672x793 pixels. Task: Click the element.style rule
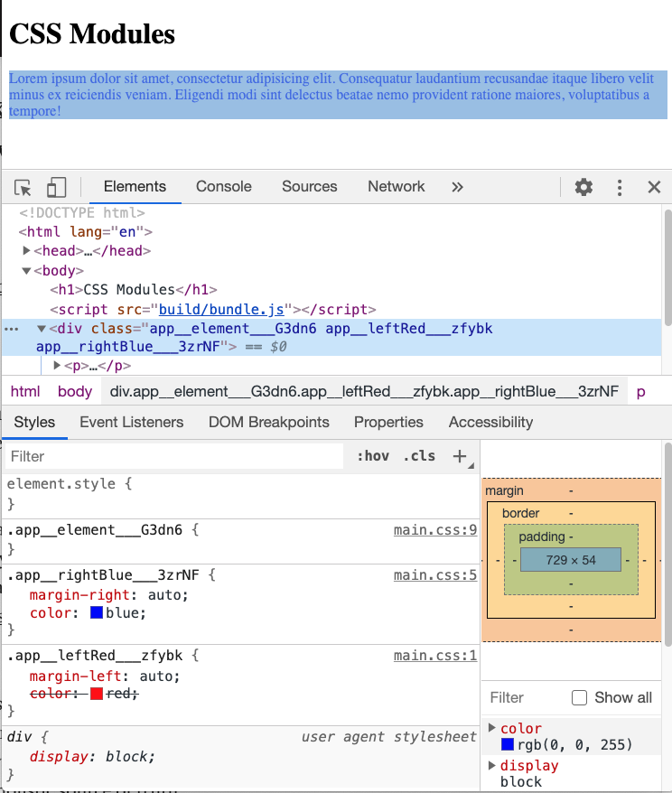coord(70,484)
